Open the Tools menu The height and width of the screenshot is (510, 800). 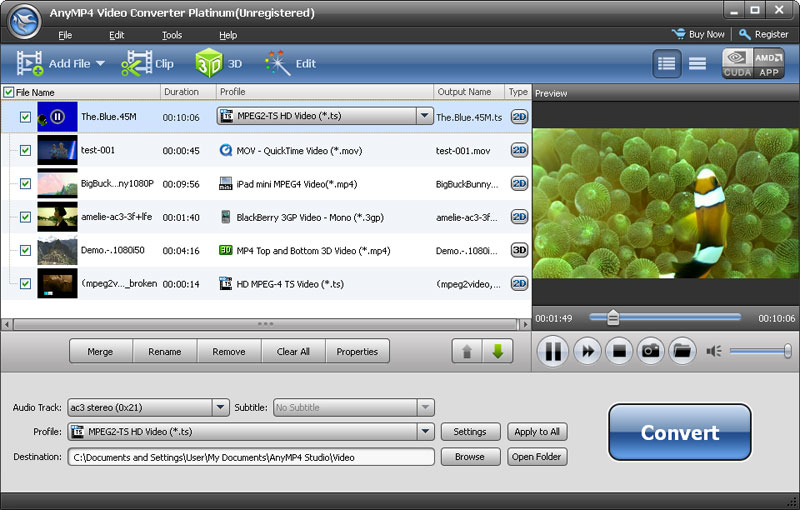pyautogui.click(x=172, y=35)
